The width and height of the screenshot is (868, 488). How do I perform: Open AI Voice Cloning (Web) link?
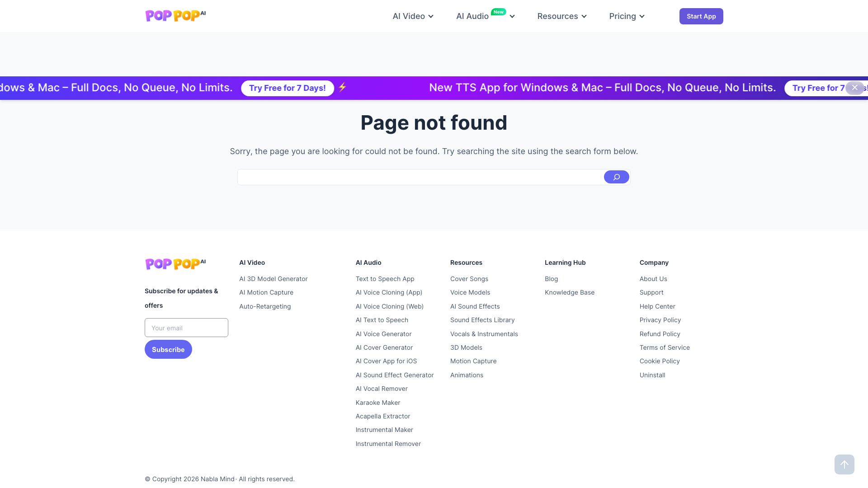click(390, 306)
